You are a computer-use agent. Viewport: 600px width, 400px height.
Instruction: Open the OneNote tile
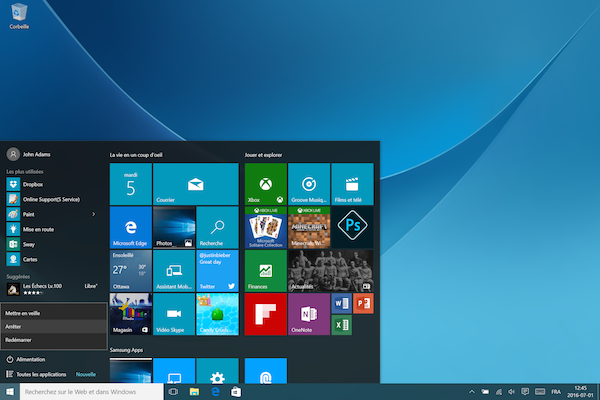click(309, 314)
